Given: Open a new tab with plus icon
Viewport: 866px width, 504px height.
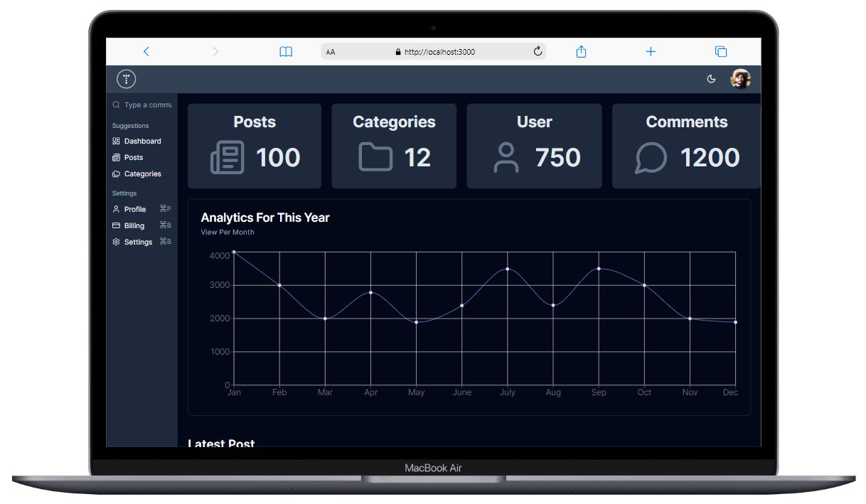Looking at the screenshot, I should point(651,51).
